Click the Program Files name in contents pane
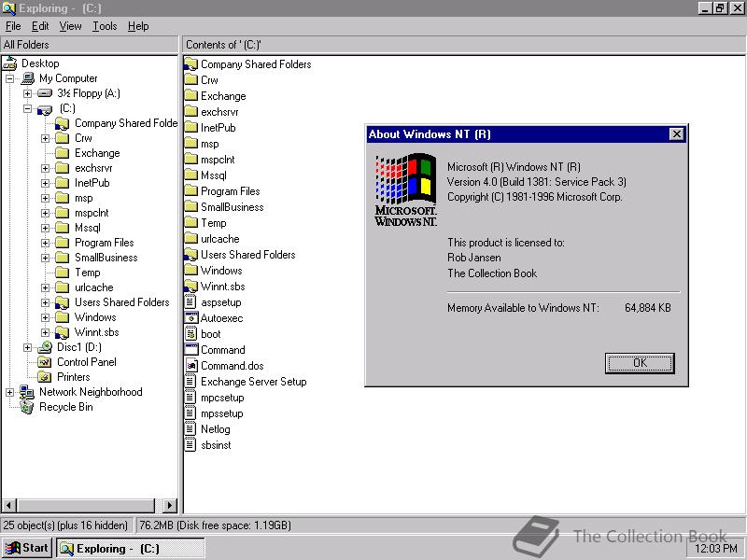Viewport: 747px width, 560px height. click(230, 191)
